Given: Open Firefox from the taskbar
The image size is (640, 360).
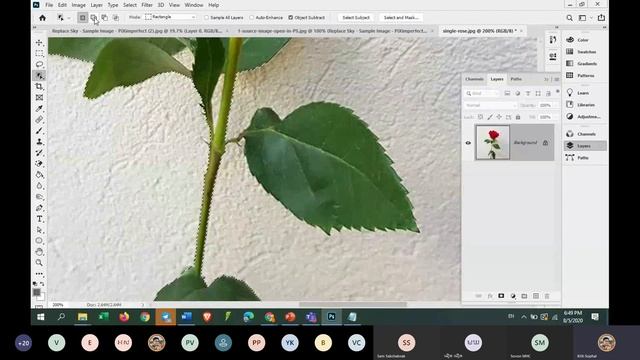Looking at the screenshot, I should [x=124, y=317].
